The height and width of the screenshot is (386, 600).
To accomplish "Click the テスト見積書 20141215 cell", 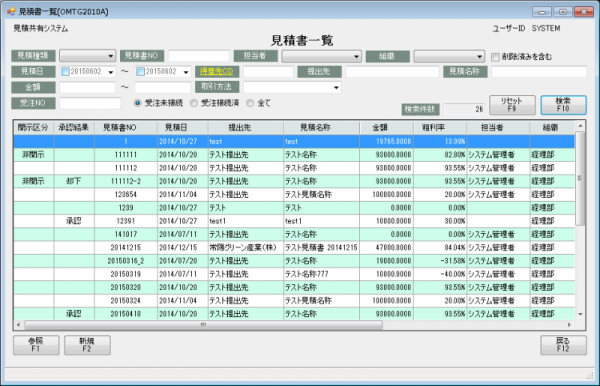I will (x=321, y=248).
